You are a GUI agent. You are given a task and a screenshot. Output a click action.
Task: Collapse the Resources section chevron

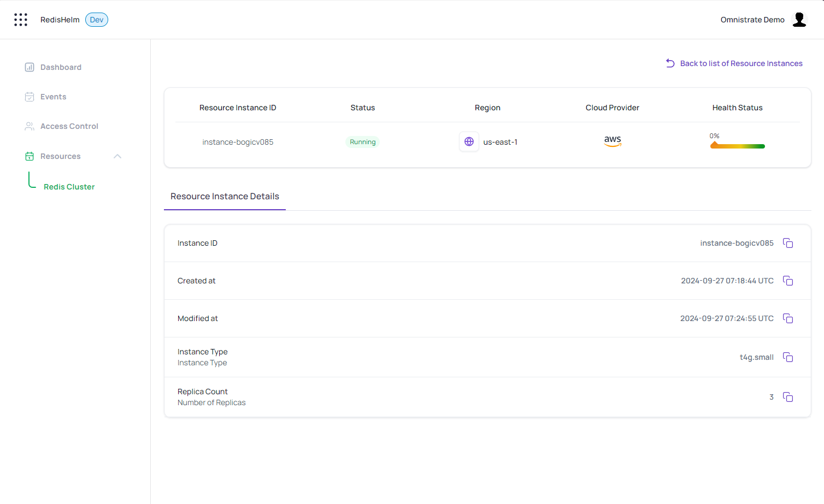click(x=117, y=156)
